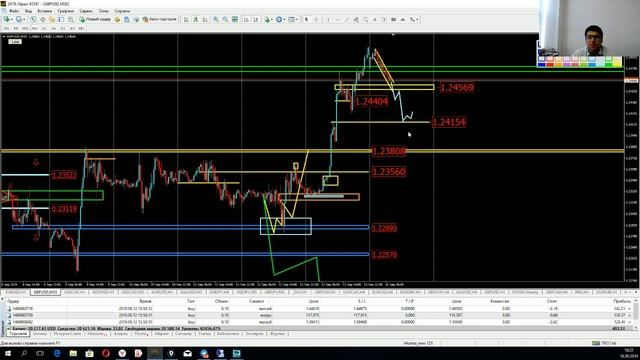
Task: Toggle the M15 timeframe button
Action: point(25,28)
